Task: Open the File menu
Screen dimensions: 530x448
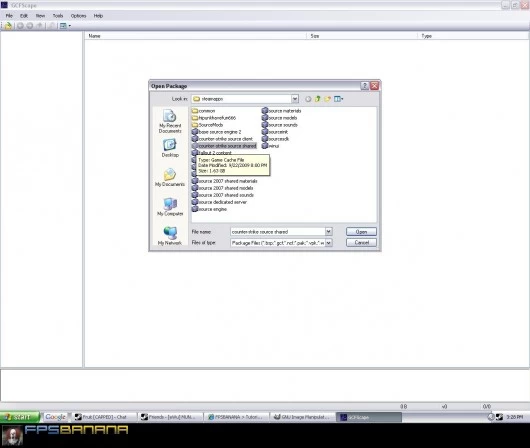Action: 9,16
